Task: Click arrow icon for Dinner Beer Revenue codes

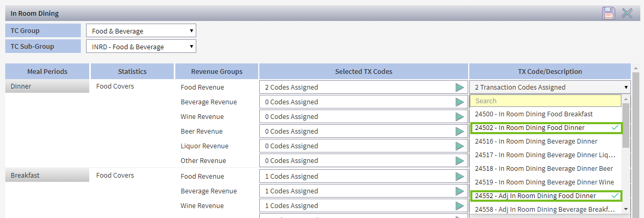Action: click(x=460, y=132)
